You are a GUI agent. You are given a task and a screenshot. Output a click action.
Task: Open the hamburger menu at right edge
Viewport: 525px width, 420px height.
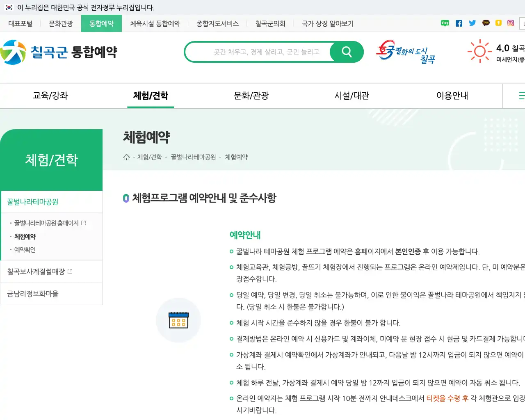pyautogui.click(x=521, y=96)
